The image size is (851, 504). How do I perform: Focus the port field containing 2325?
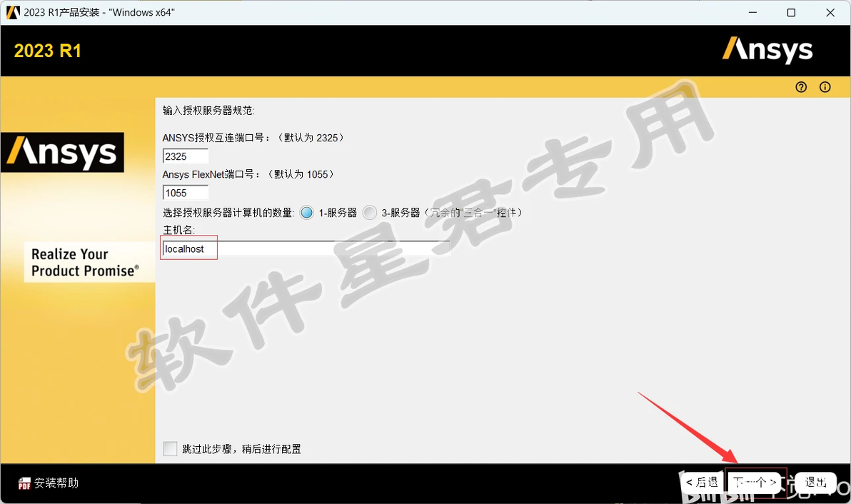pos(185,156)
